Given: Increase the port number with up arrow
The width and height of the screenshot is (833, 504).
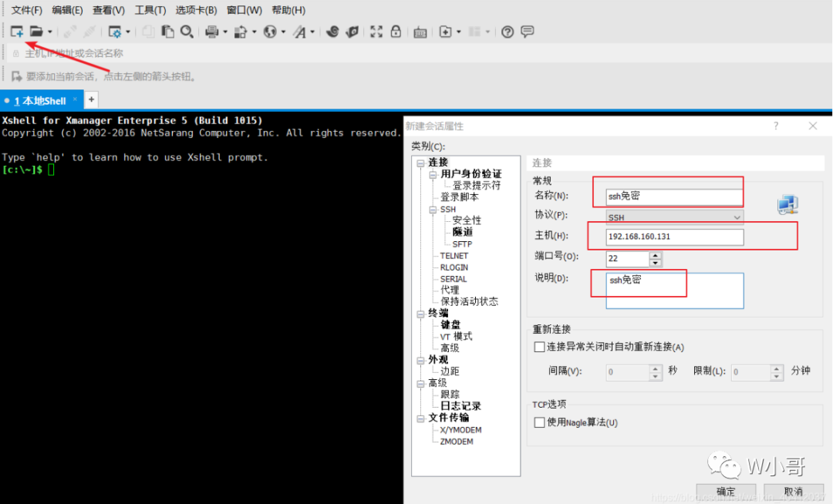Looking at the screenshot, I should click(655, 255).
